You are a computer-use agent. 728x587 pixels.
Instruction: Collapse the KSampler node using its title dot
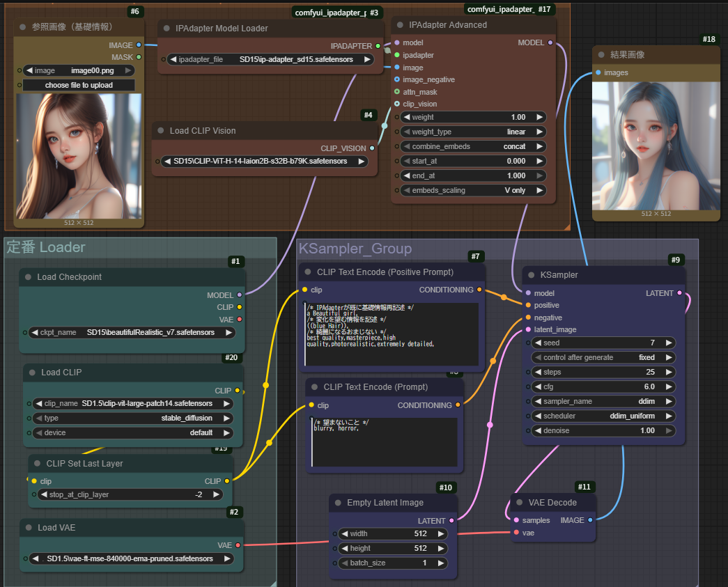click(529, 275)
